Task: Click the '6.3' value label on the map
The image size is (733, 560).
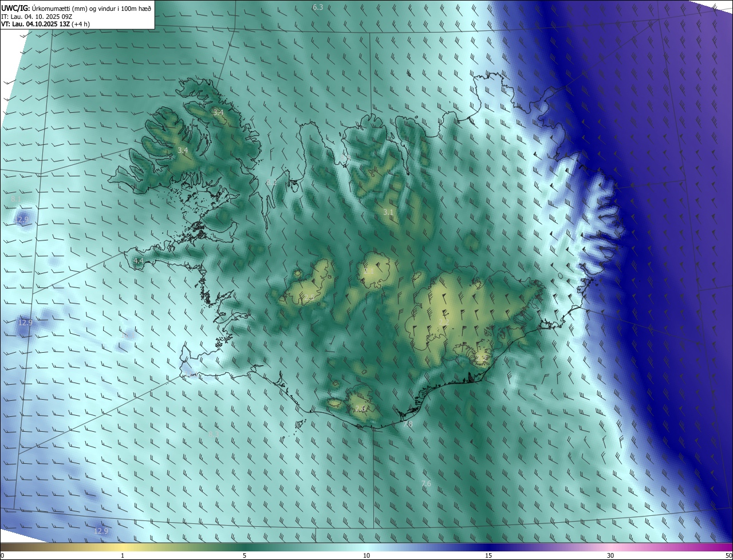Action: tap(318, 7)
